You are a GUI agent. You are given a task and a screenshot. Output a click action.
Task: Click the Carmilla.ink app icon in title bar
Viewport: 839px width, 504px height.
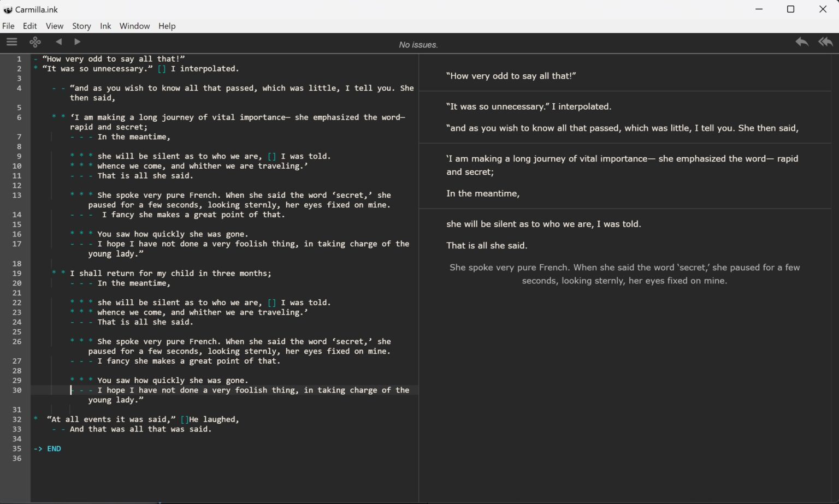(8, 10)
